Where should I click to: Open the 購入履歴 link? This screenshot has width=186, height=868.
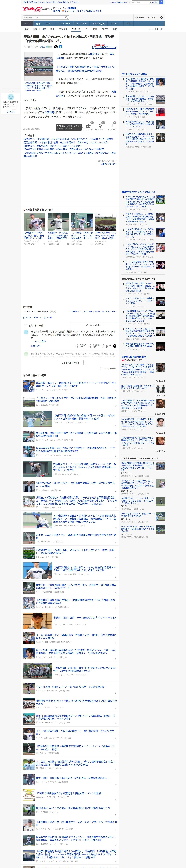pos(152,18)
